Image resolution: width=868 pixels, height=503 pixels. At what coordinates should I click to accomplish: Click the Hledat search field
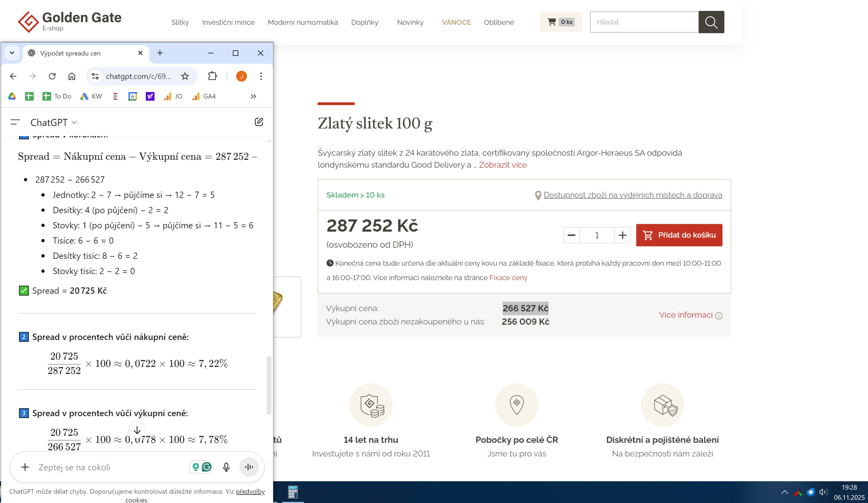(x=644, y=22)
